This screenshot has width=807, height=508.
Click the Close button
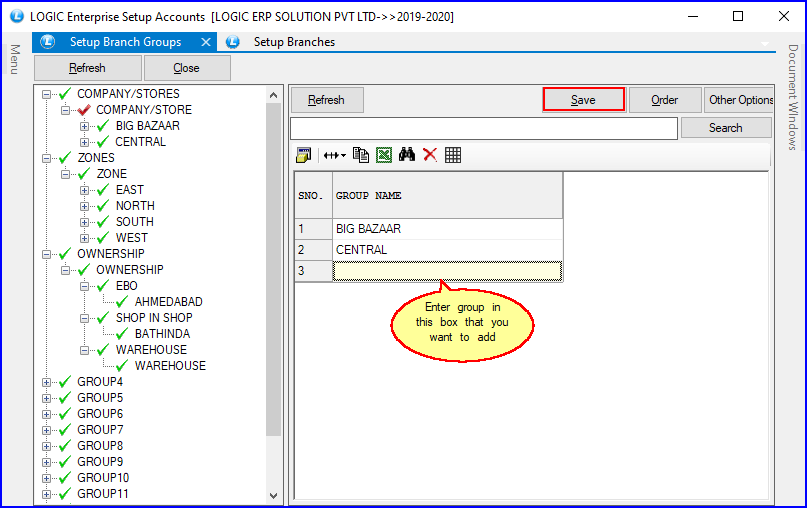187,68
